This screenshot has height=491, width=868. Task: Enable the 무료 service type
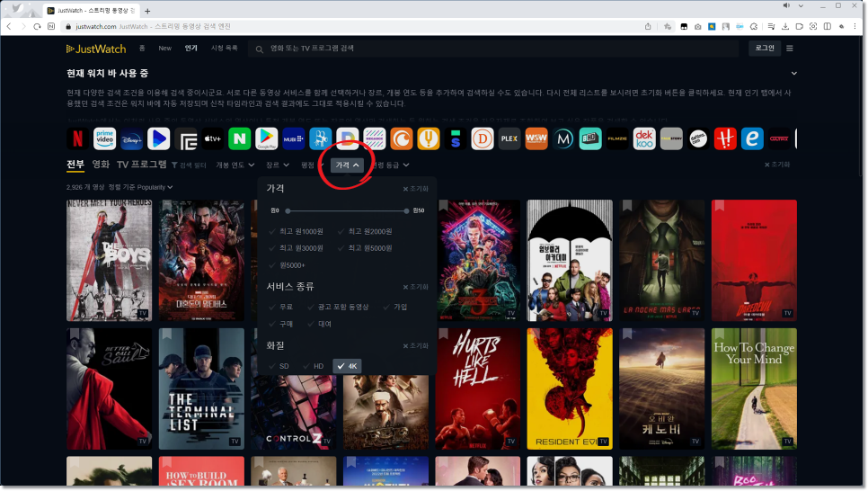tap(281, 307)
